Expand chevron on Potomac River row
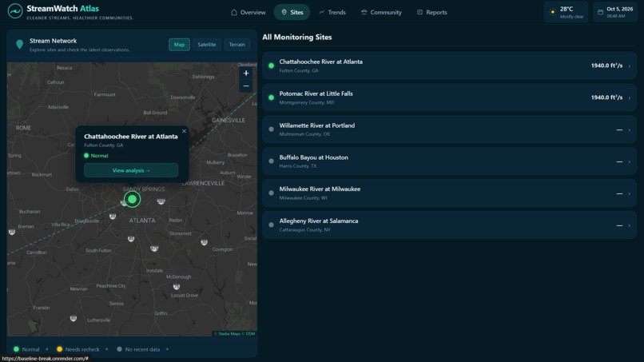The image size is (644, 362). click(629, 97)
